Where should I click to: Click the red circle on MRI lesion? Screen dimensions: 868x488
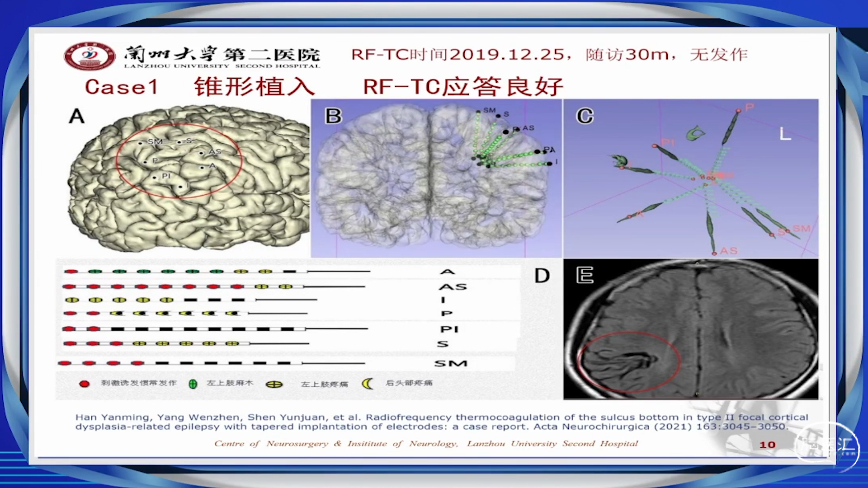629,361
